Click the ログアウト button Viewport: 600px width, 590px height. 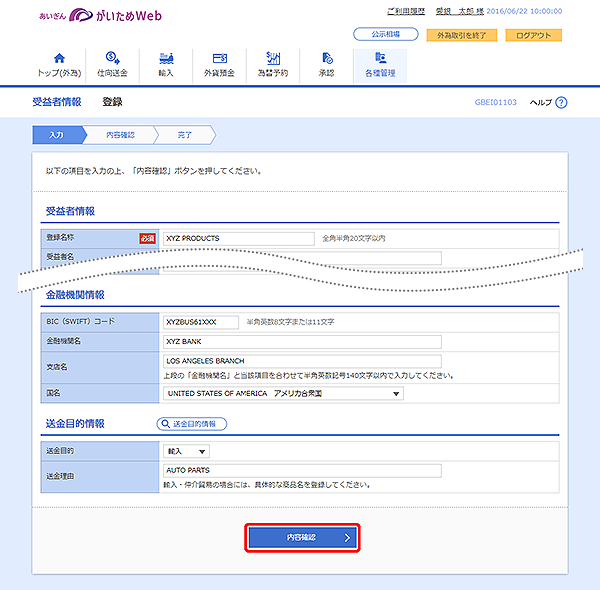pos(533,35)
